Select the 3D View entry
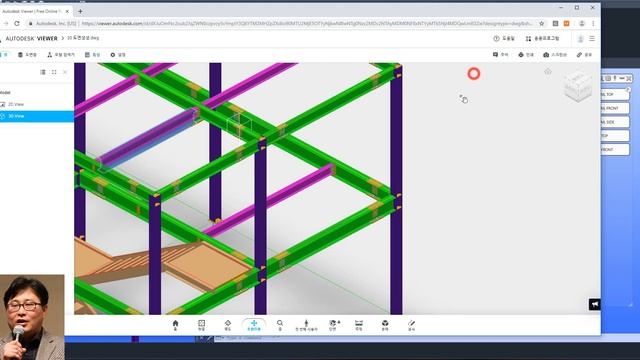 pos(37,116)
